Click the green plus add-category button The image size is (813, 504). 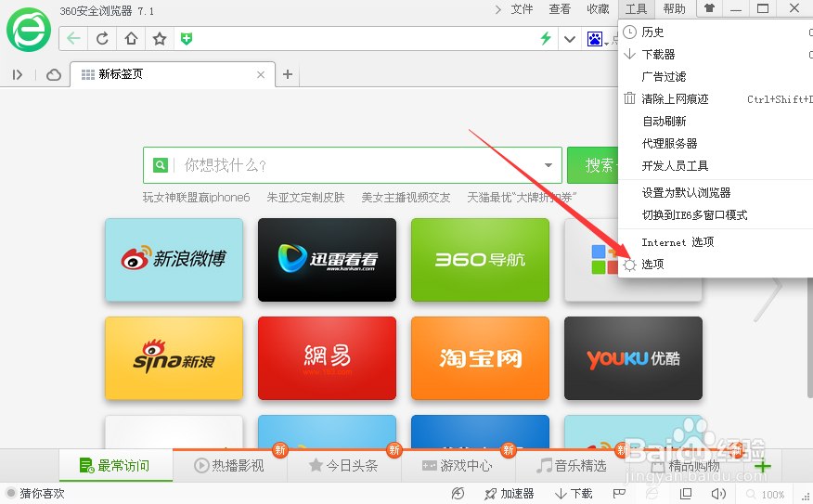click(762, 466)
